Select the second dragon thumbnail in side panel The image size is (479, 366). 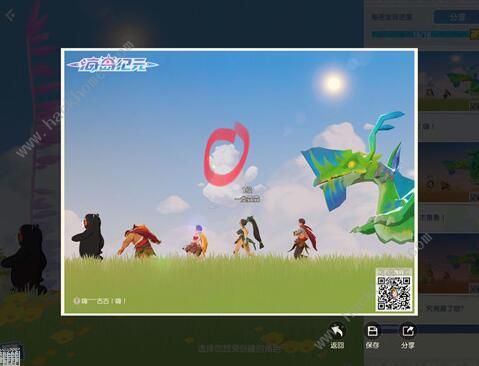pyautogui.click(x=448, y=172)
